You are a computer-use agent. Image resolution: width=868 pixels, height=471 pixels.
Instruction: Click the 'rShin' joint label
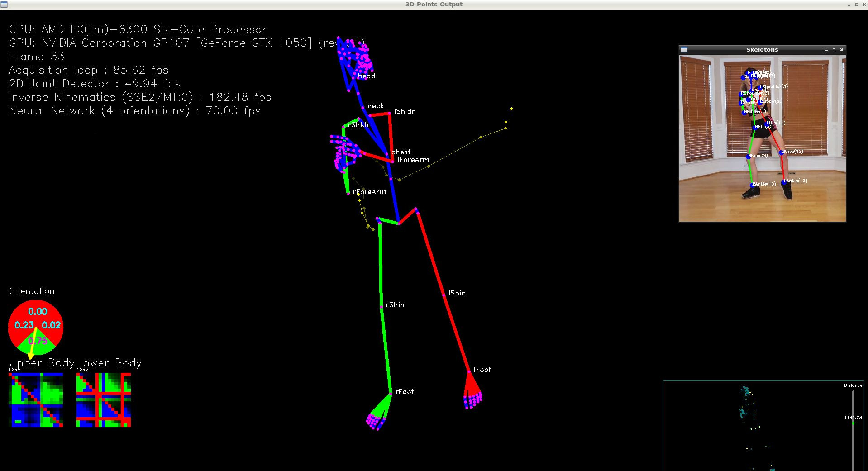click(x=396, y=305)
